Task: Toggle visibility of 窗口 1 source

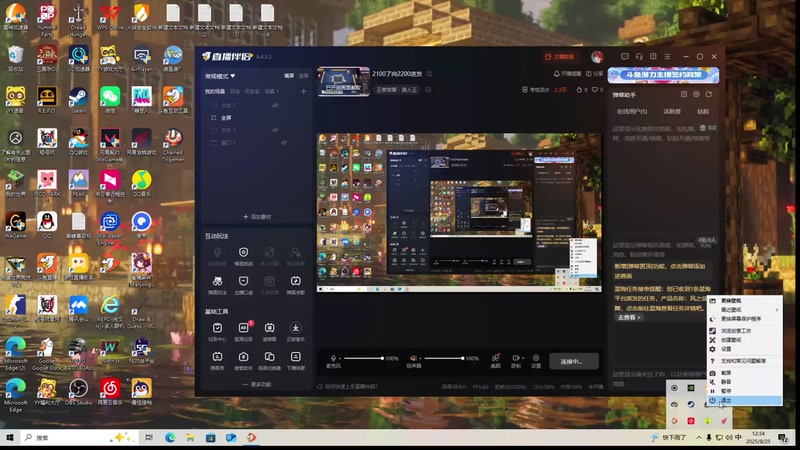Action: (284, 142)
